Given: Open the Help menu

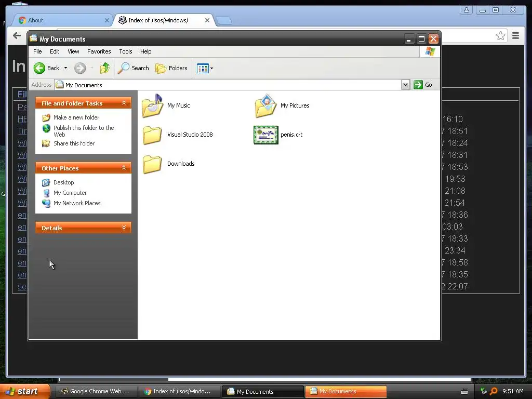Looking at the screenshot, I should (146, 51).
